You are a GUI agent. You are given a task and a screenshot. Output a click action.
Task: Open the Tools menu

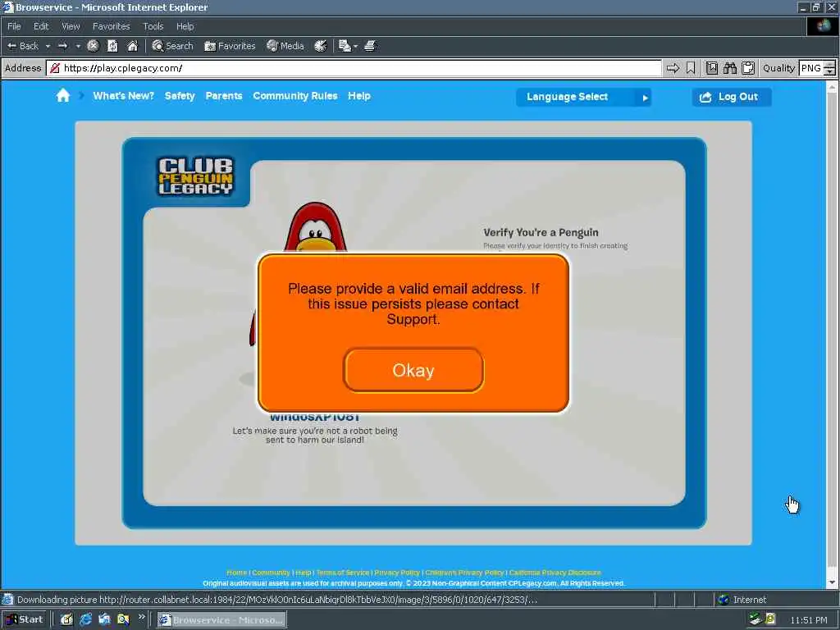(x=153, y=26)
